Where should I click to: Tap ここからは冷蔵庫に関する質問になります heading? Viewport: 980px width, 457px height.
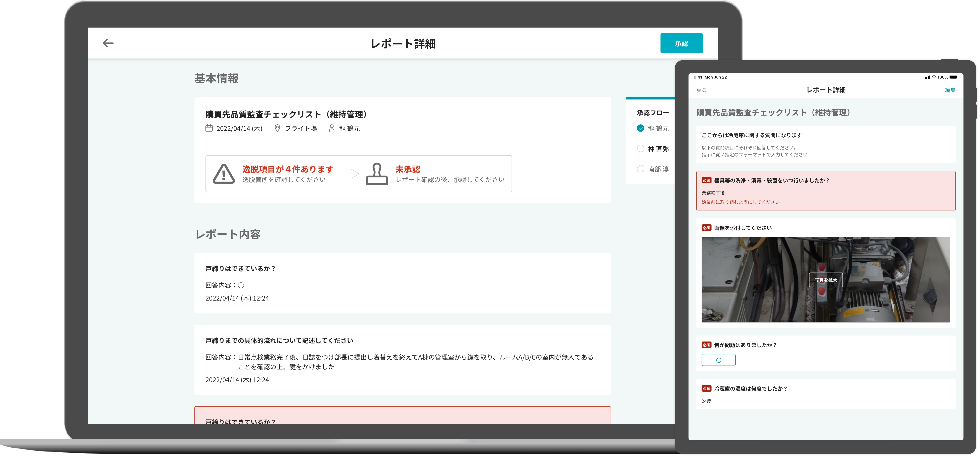[x=751, y=136]
